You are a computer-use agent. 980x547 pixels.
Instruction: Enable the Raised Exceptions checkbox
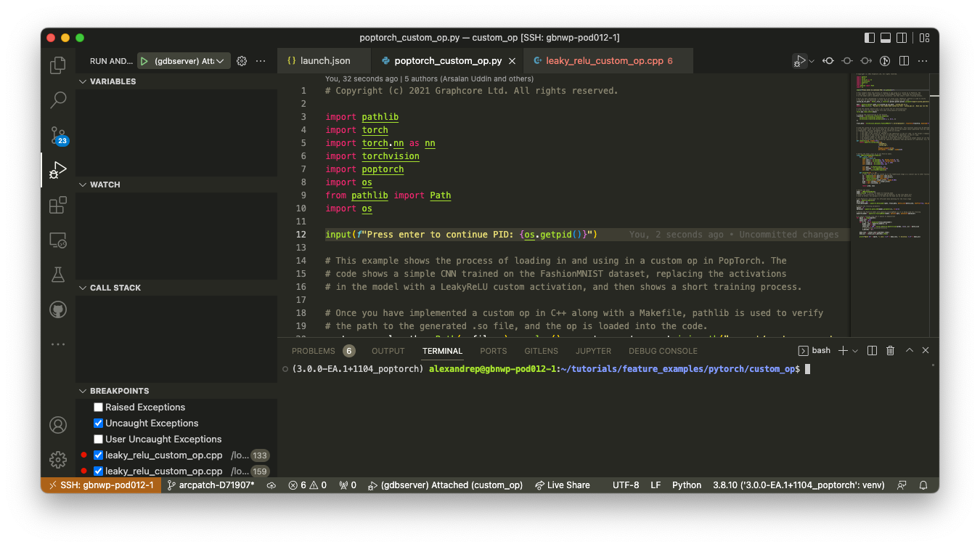98,407
